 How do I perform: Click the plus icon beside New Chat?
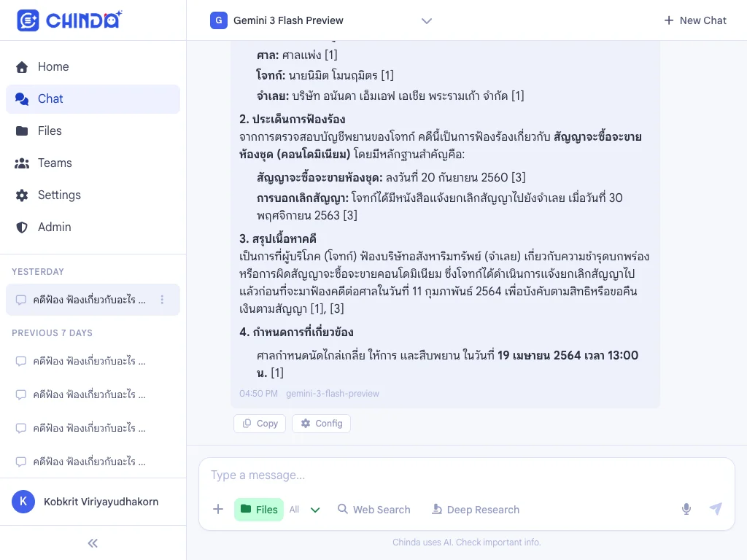coord(669,20)
